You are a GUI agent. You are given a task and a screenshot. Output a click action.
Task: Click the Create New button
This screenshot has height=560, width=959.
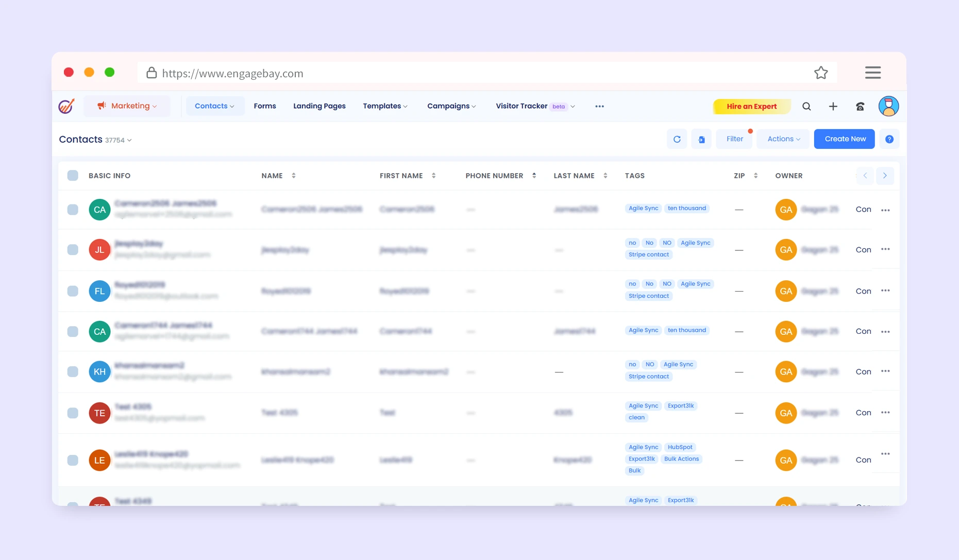(x=845, y=139)
